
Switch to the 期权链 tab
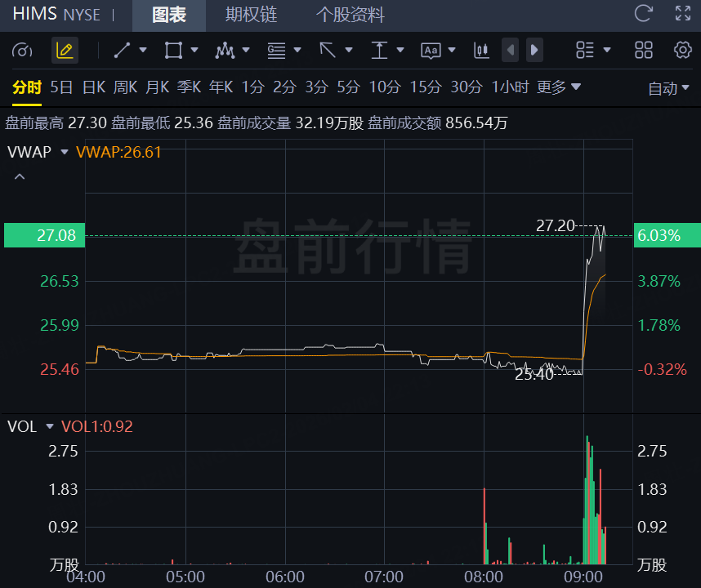click(252, 15)
